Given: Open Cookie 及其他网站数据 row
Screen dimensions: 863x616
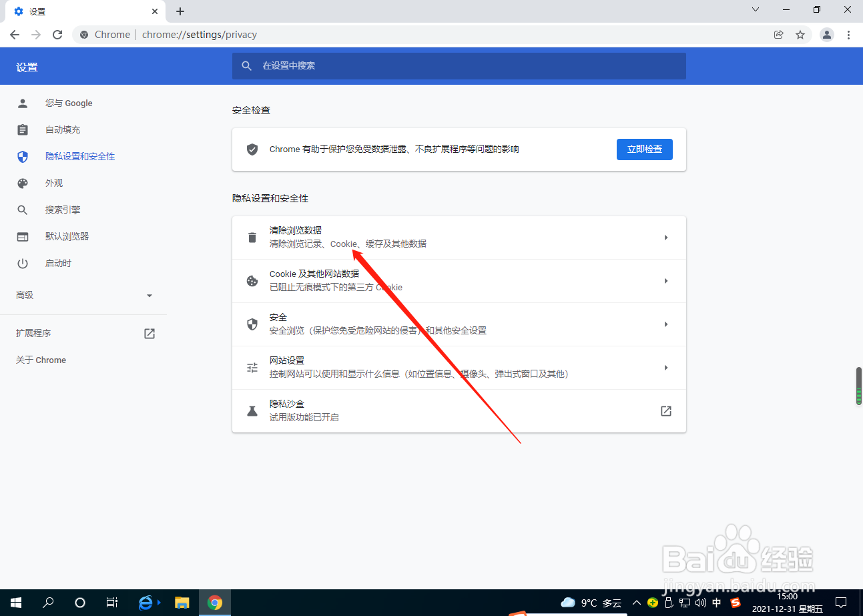Looking at the screenshot, I should tap(459, 281).
